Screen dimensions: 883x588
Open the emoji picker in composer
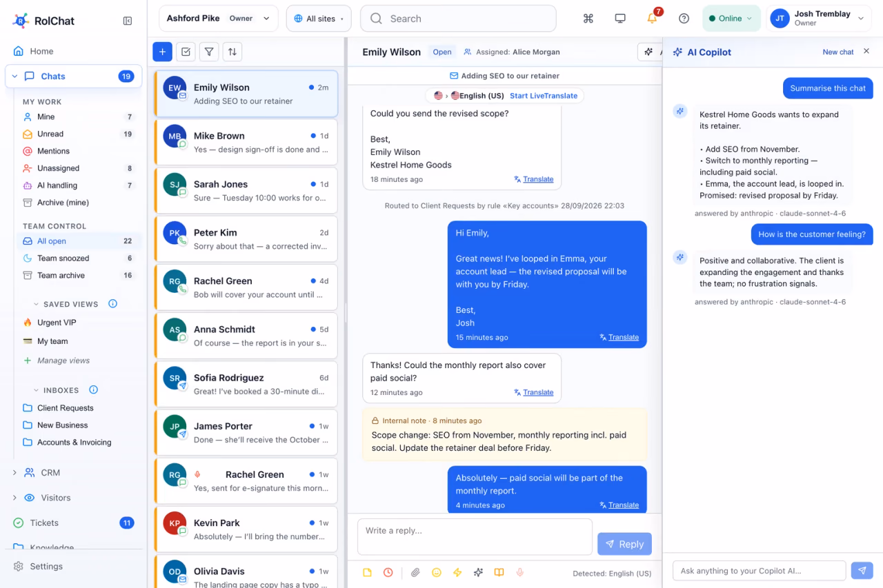(x=436, y=573)
